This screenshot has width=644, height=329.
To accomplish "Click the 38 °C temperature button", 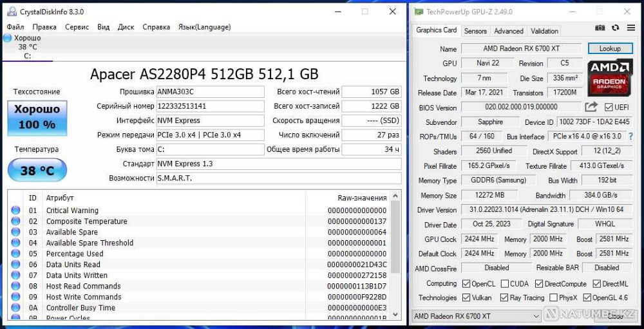I will pos(37,170).
